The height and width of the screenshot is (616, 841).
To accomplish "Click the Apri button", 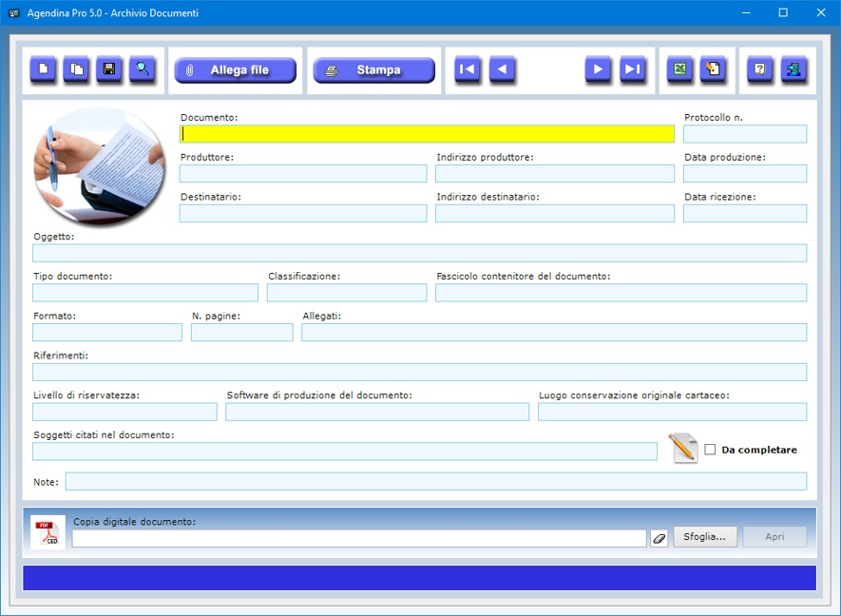I will click(774, 536).
